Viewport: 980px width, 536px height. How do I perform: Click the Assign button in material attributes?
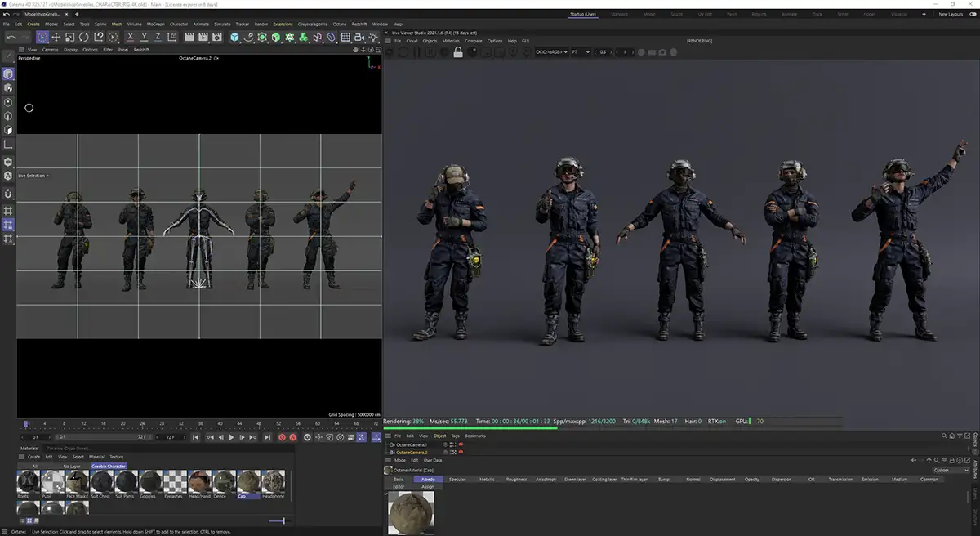tap(428, 487)
